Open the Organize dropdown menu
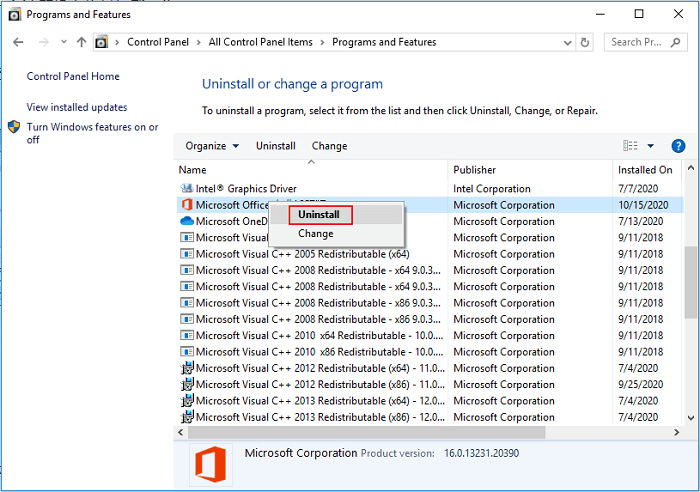This screenshot has height=492, width=700. (x=212, y=146)
